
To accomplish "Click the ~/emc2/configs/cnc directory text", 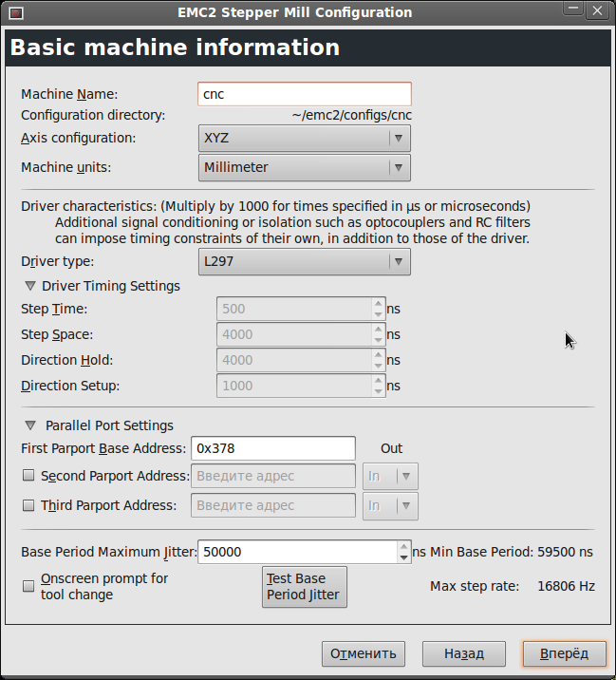I will click(351, 115).
